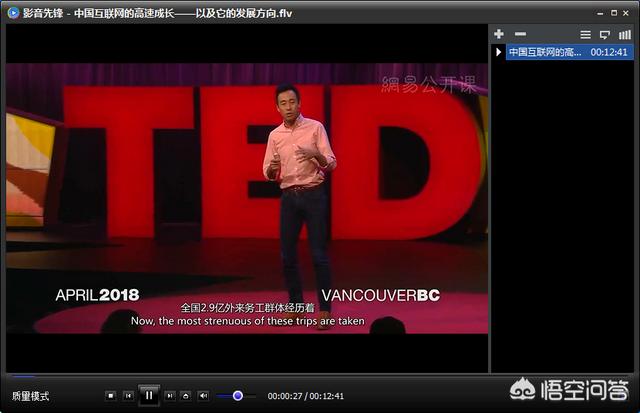Select playlist entry 中国互联网的高...
The image size is (640, 413).
tap(570, 52)
